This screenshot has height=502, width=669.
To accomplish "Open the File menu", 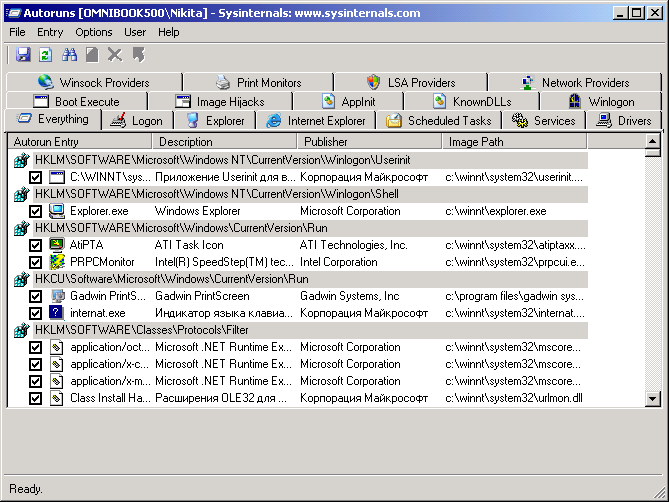I will (x=17, y=32).
